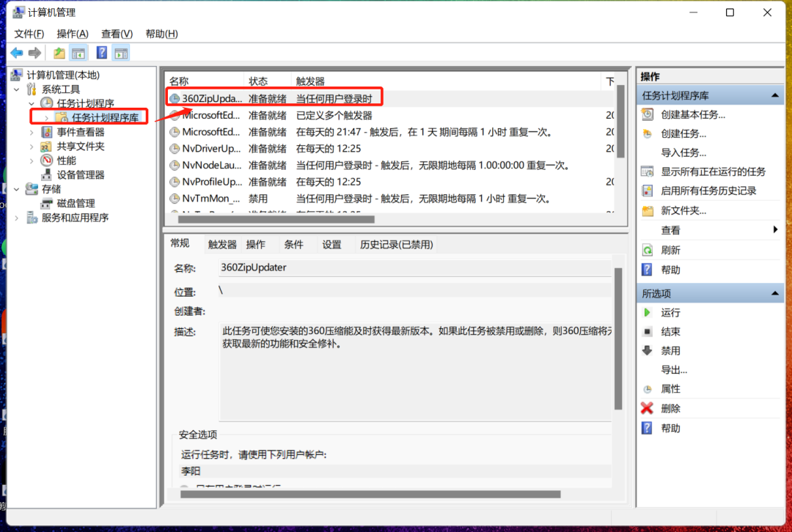Click the black 结束 stop icon

coord(647,332)
